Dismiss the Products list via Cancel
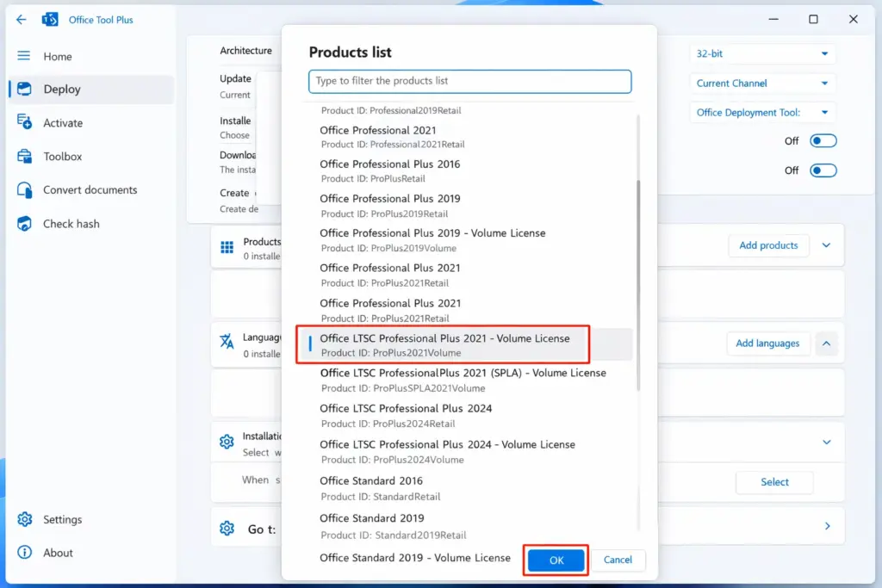This screenshot has width=882, height=588. [x=618, y=560]
